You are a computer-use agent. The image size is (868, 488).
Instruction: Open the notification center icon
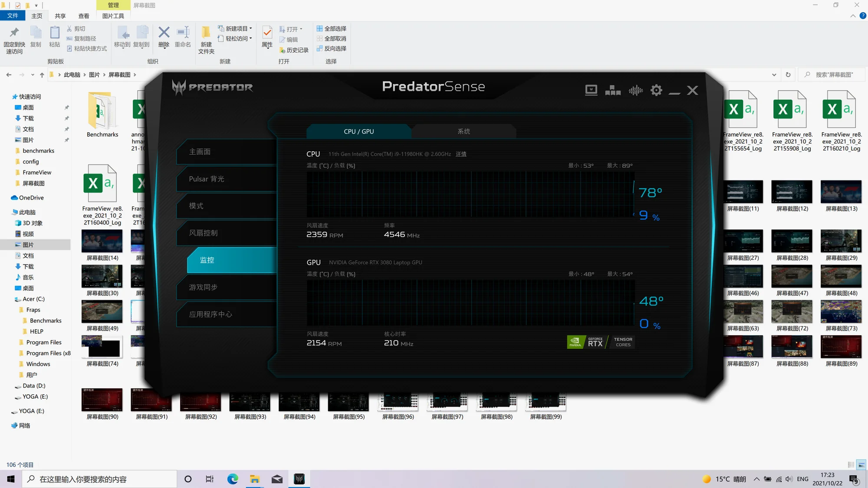(x=854, y=479)
